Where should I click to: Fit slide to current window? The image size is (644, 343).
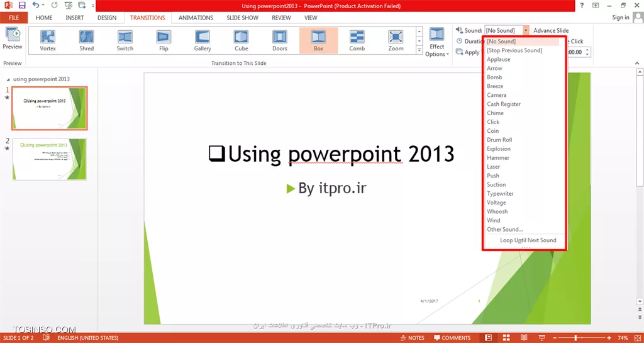coord(638,338)
